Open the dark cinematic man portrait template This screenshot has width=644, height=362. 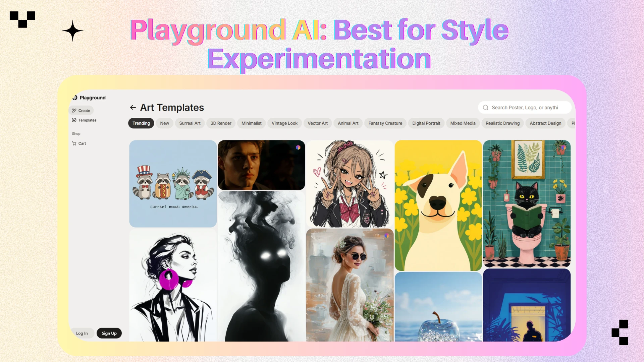pos(261,165)
